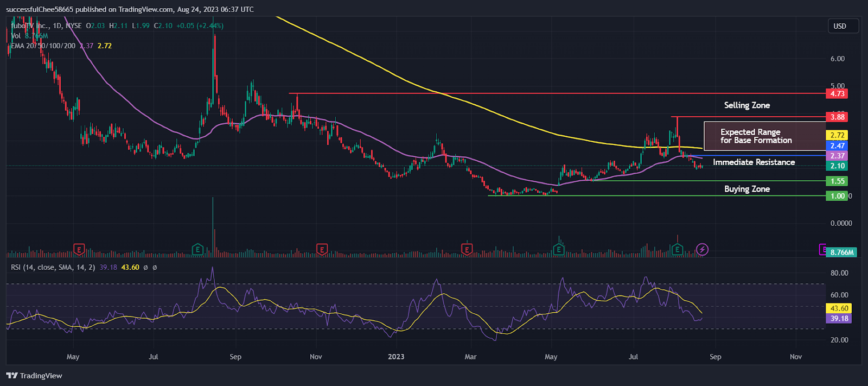Click the 6.00 label on the price axis

coord(838,59)
